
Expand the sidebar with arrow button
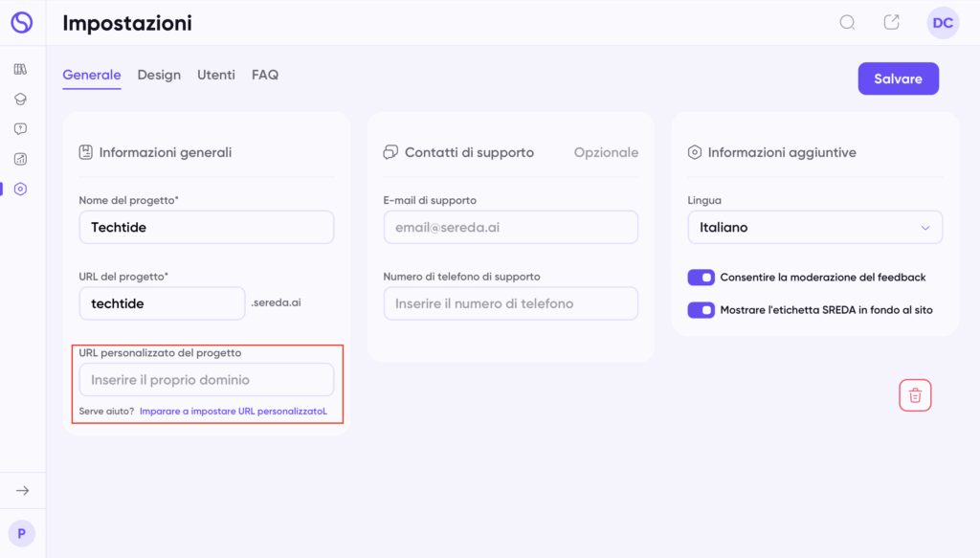point(23,490)
